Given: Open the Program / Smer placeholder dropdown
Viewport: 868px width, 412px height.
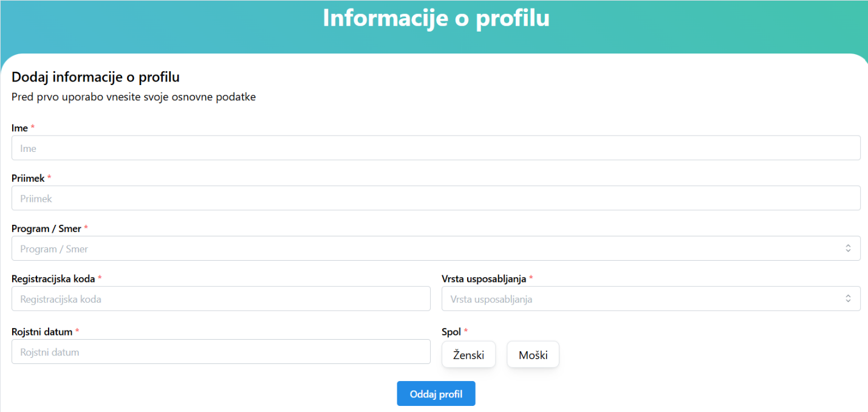Looking at the screenshot, I should (x=436, y=249).
